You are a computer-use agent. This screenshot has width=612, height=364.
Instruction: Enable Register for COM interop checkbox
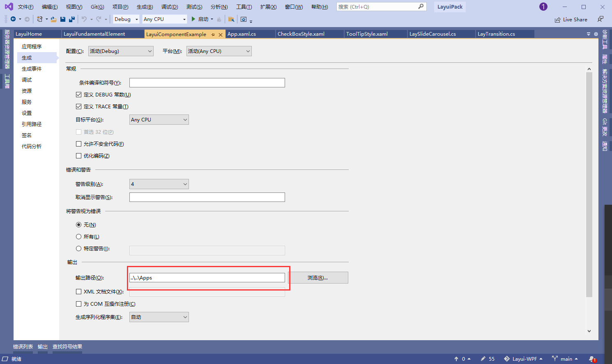click(x=78, y=304)
